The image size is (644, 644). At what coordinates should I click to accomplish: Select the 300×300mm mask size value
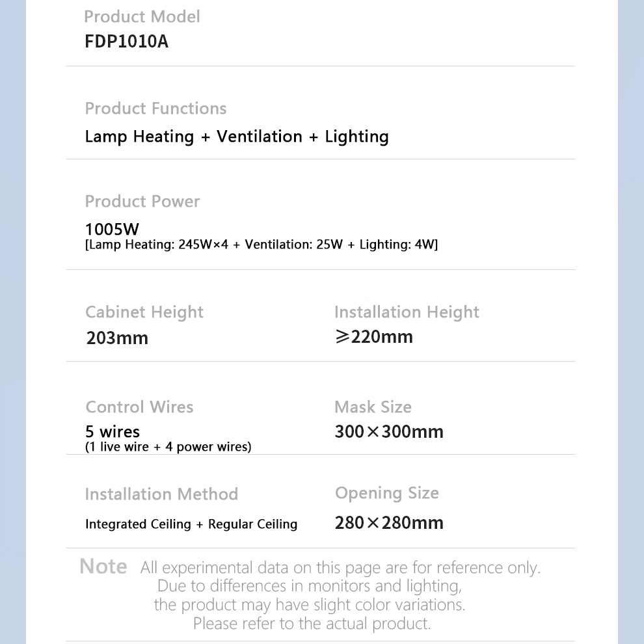point(389,432)
